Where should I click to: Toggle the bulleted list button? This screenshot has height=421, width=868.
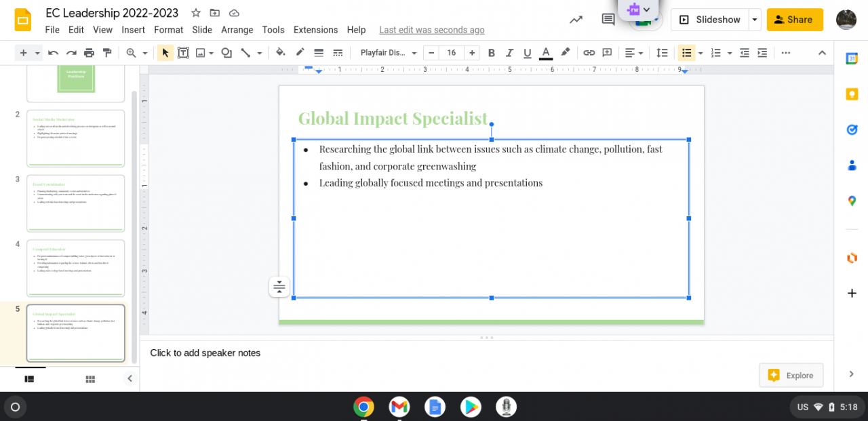tap(686, 53)
